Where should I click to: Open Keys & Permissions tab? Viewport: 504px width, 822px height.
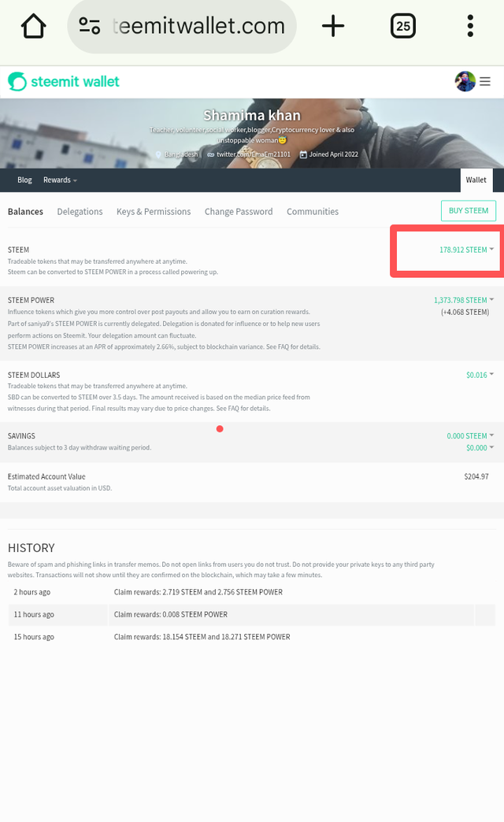coord(154,211)
